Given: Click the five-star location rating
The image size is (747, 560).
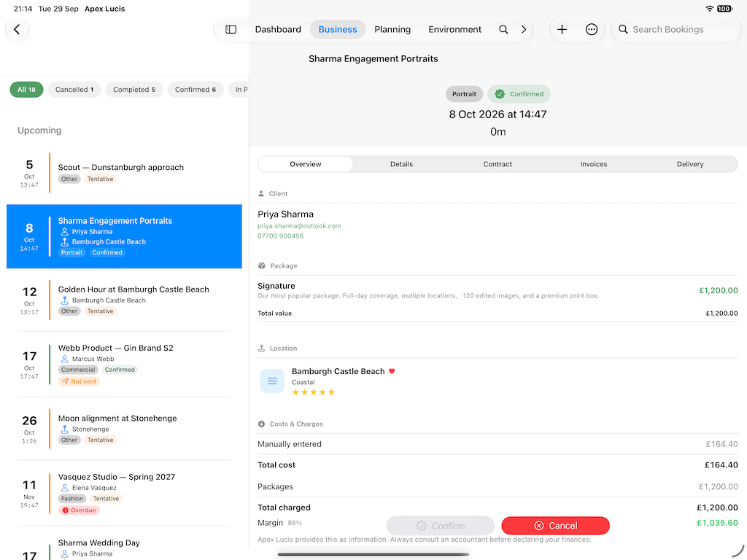Looking at the screenshot, I should pos(314,392).
